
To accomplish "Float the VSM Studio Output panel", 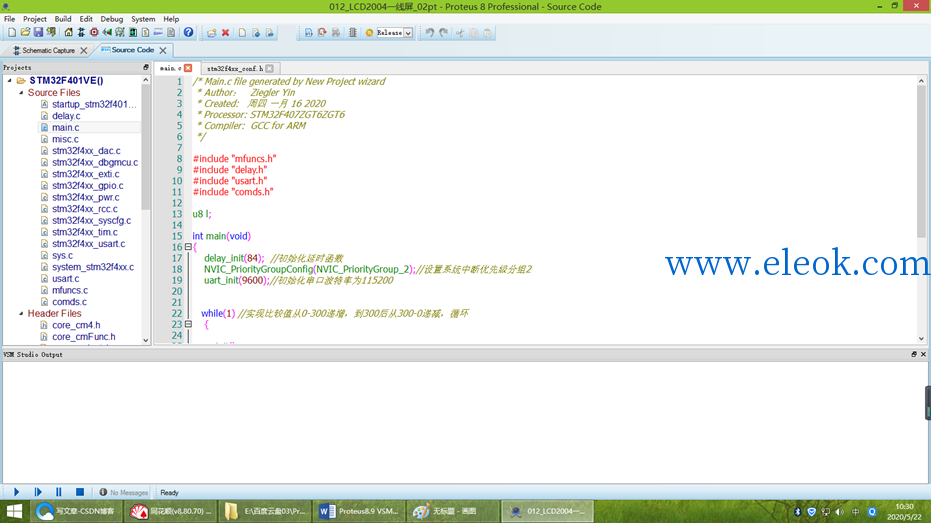I will pos(914,354).
